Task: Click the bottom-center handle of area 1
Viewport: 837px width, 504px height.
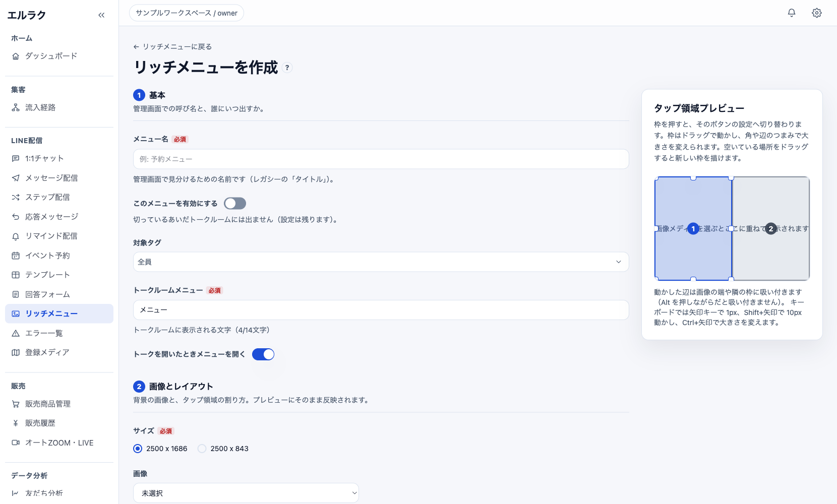Action: [x=693, y=279]
